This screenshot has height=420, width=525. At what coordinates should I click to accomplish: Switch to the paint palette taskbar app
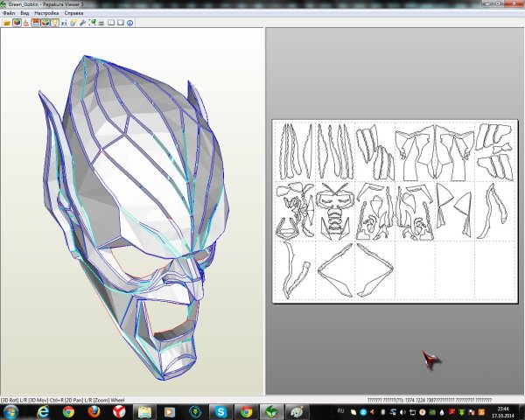point(297,411)
